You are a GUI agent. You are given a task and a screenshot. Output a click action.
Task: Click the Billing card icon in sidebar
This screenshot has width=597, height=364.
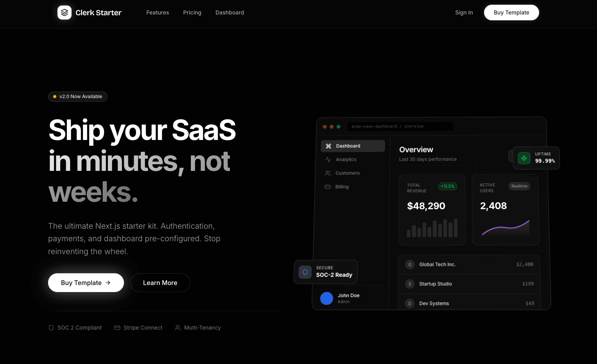coord(328,187)
